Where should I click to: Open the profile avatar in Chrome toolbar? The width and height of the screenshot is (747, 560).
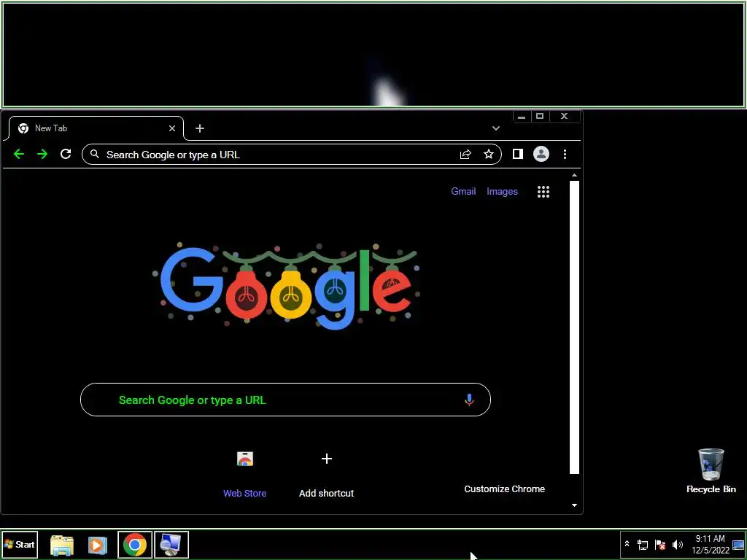pos(541,154)
